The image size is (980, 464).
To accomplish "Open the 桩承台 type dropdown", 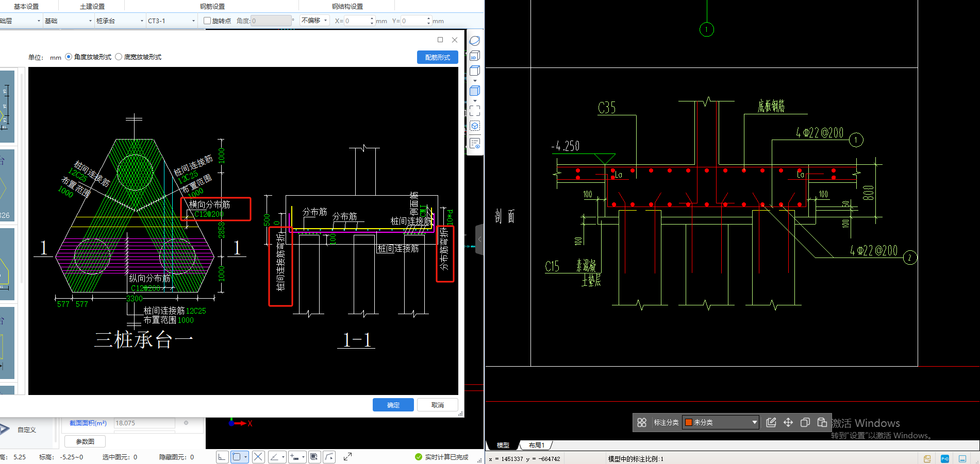I will pyautogui.click(x=120, y=21).
